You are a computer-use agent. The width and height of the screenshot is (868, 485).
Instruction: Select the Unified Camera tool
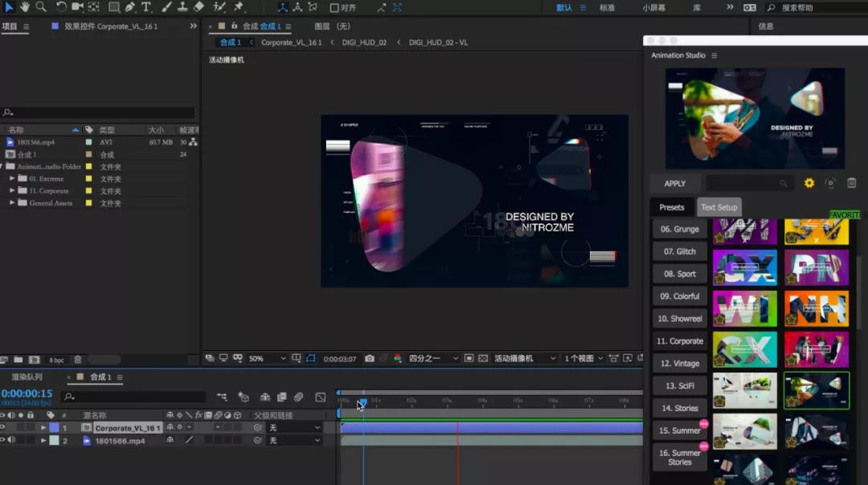[x=77, y=7]
